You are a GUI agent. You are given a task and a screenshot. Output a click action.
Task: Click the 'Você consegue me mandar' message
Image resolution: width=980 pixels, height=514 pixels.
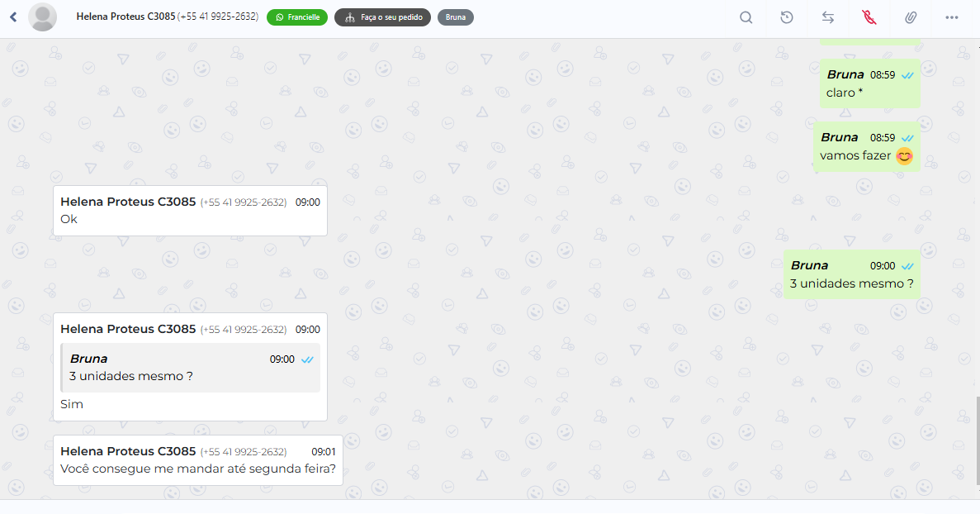click(198, 460)
